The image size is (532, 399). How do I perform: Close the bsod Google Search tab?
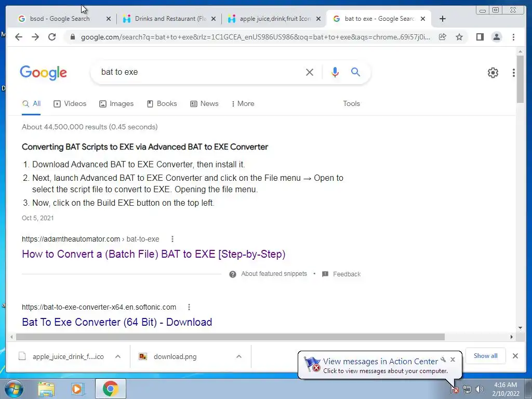pyautogui.click(x=109, y=19)
